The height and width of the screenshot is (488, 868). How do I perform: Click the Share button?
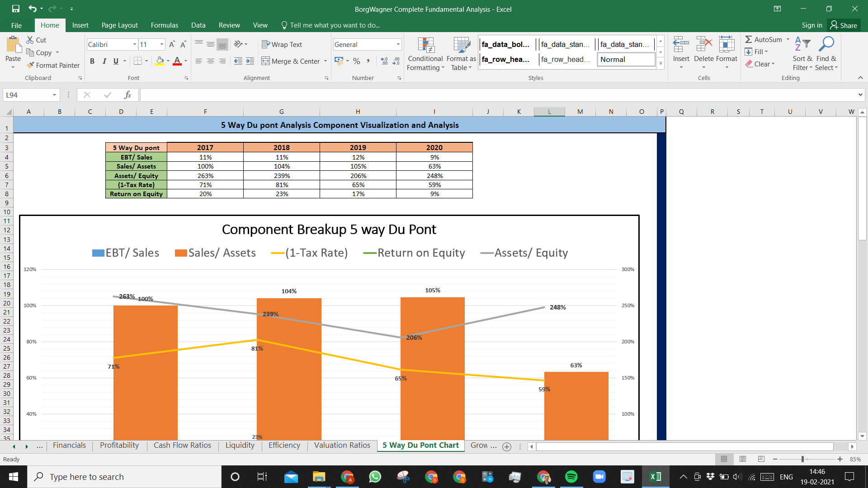[844, 25]
